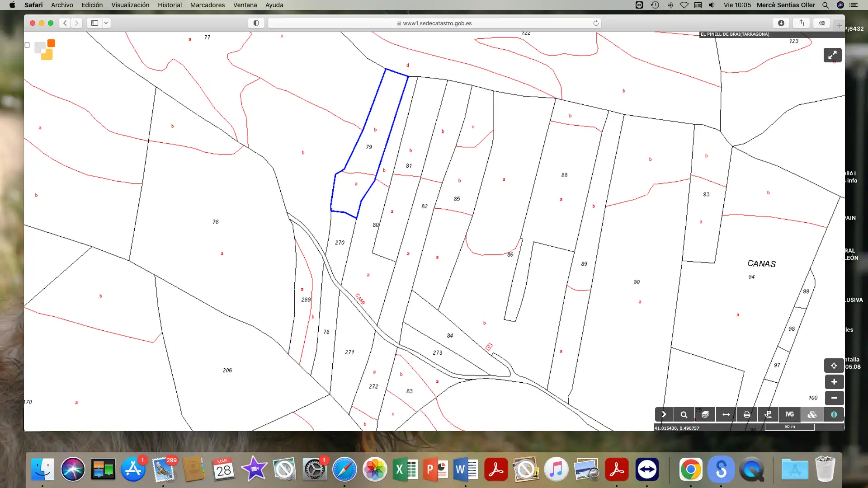The width and height of the screenshot is (868, 488).
Task: Toggle the 3D cubes tool
Action: coord(812,414)
